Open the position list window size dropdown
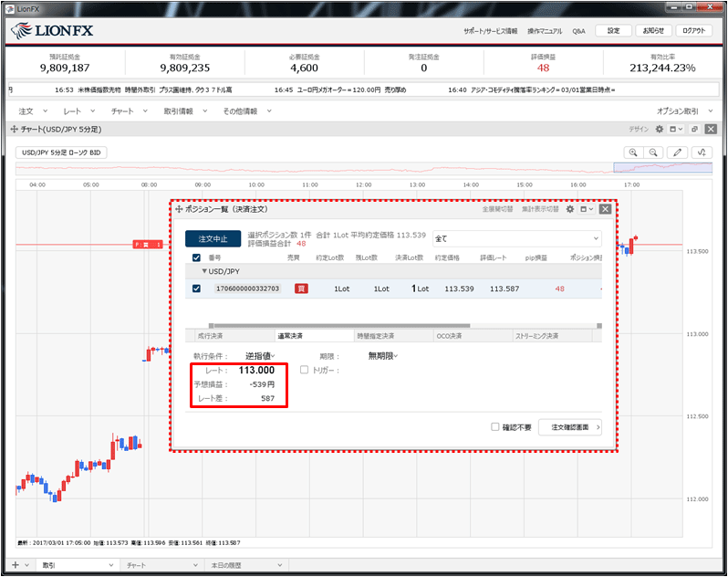This screenshot has width=728, height=577. (x=587, y=209)
